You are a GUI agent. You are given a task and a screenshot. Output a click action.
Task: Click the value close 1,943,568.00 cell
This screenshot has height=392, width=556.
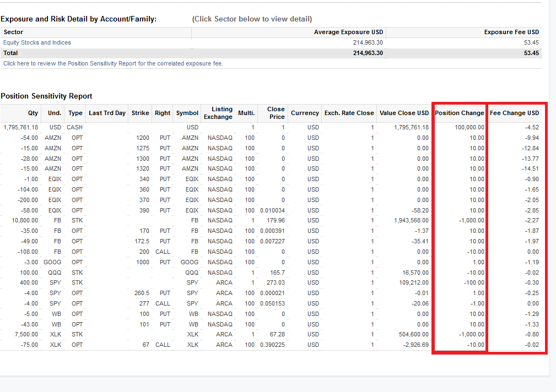click(411, 220)
